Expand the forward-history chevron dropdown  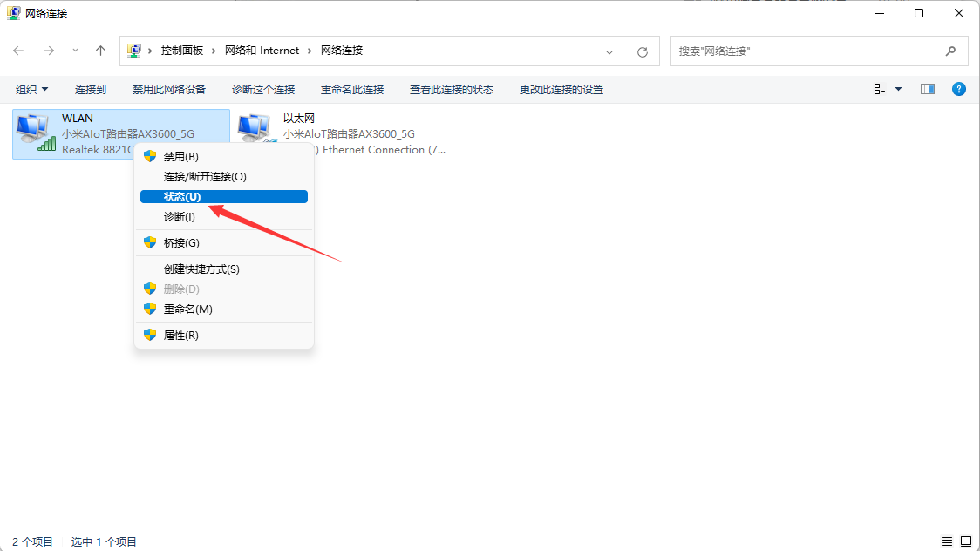[75, 51]
